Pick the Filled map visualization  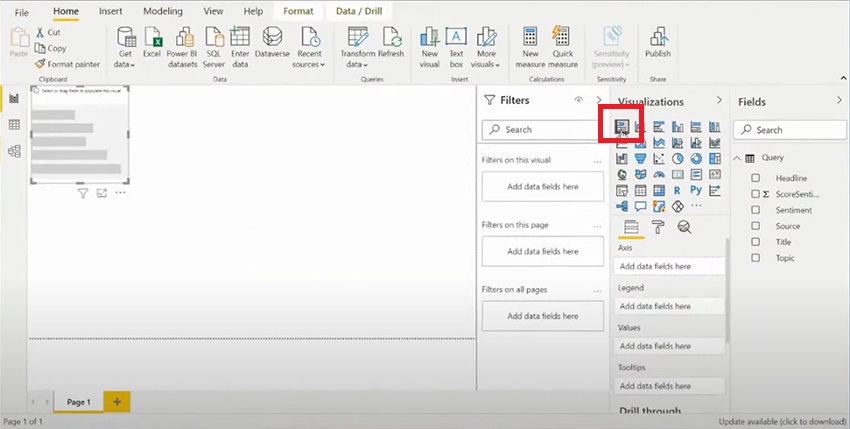640,174
